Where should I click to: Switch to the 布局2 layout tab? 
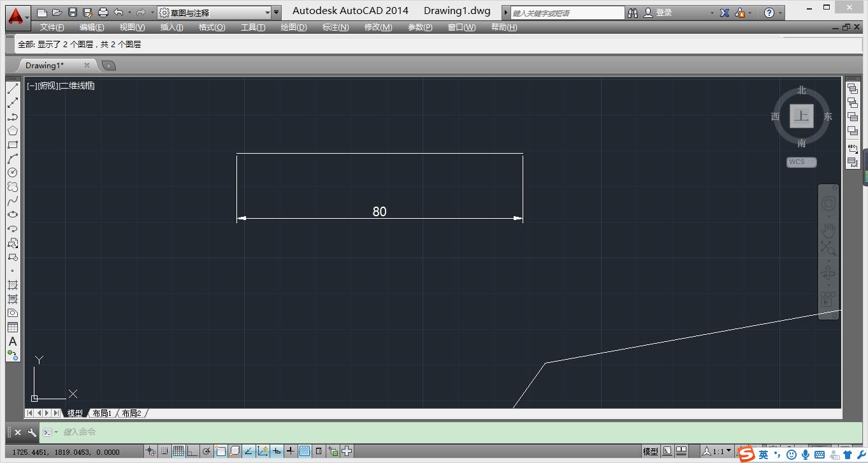pos(131,413)
